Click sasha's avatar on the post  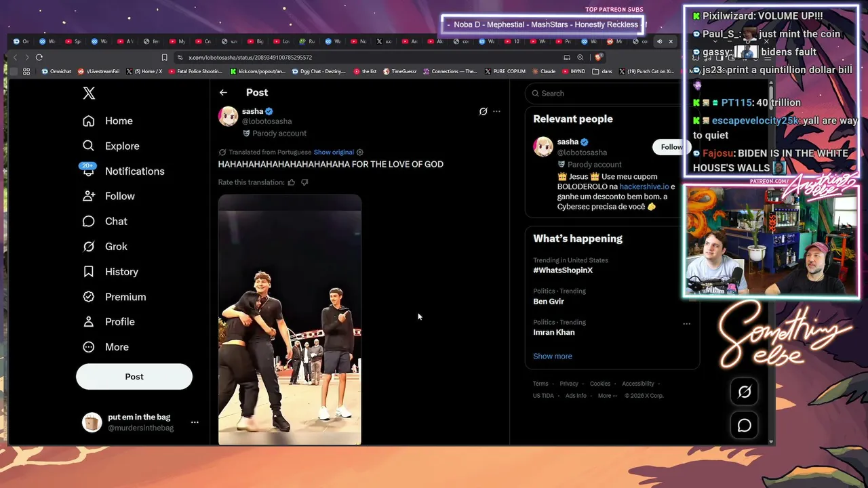point(228,116)
